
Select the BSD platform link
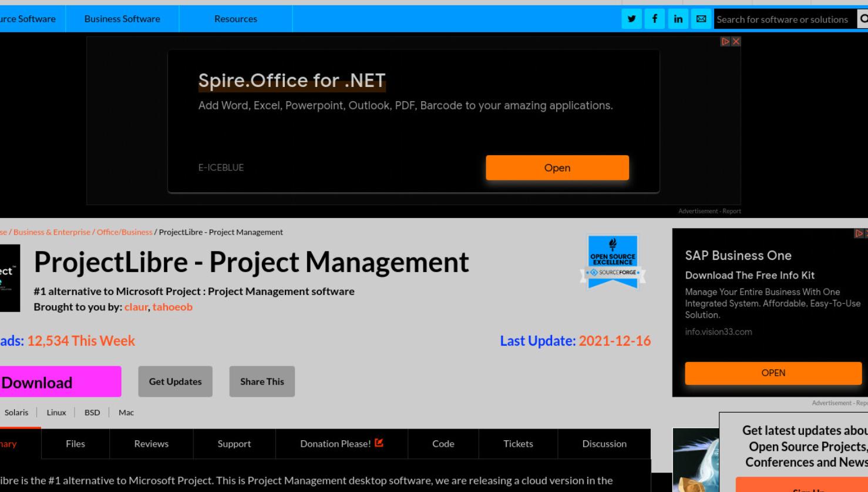[92, 413]
